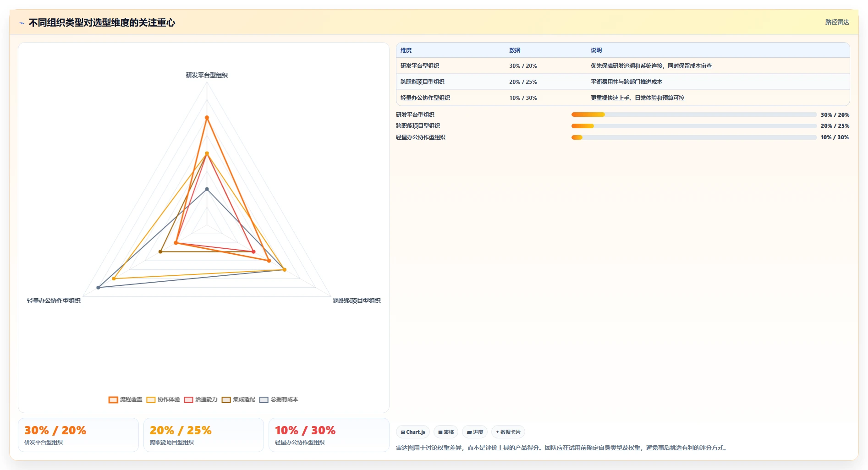The width and height of the screenshot is (868, 470).
Task: Click radar axis label 跨职能项目型组织
Action: click(357, 301)
